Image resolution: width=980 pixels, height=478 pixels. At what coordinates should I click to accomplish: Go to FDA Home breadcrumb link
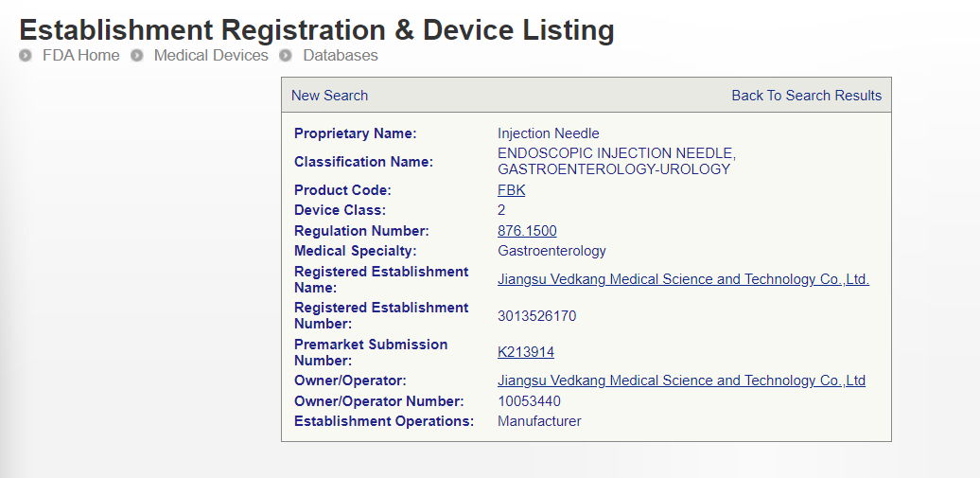pos(80,56)
